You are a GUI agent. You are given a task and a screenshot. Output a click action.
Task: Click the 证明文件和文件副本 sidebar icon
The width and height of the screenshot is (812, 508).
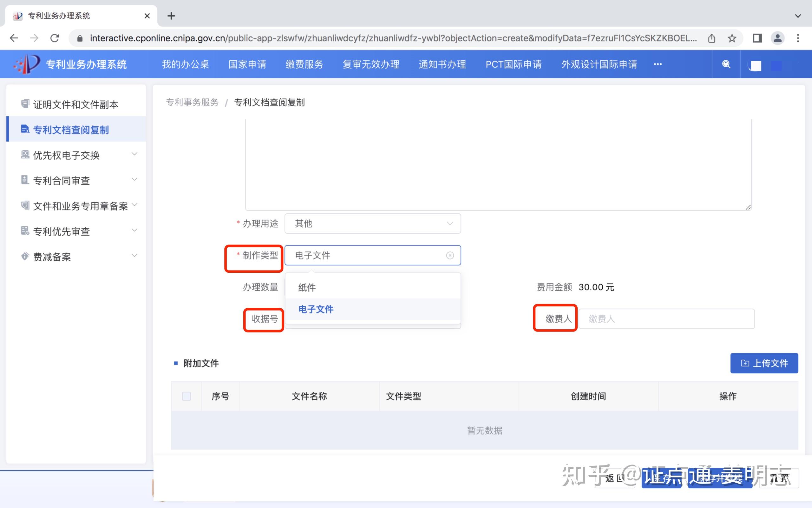(x=25, y=104)
